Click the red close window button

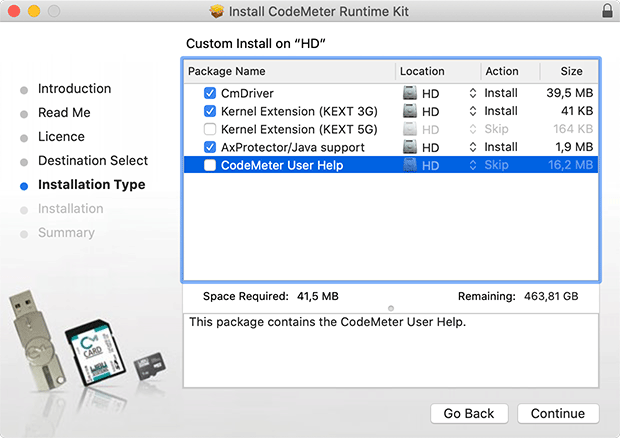tap(14, 11)
